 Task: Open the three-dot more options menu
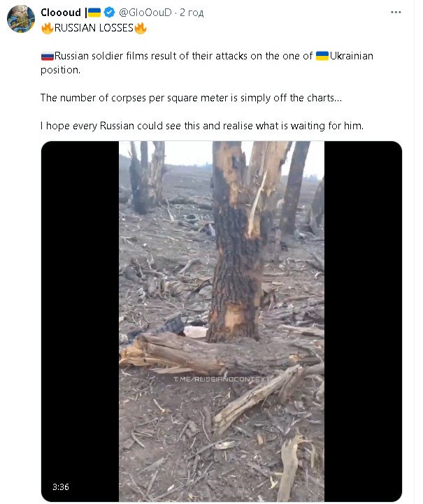click(396, 12)
